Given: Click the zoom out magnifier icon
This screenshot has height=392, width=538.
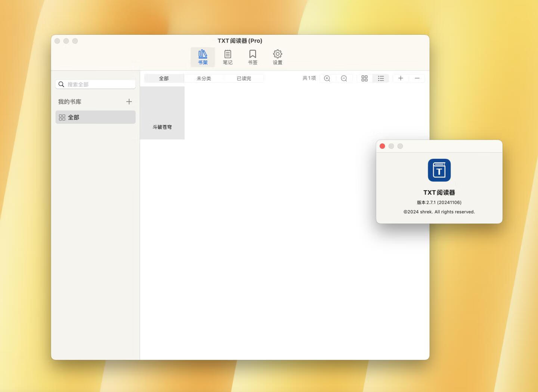Looking at the screenshot, I should coord(344,78).
